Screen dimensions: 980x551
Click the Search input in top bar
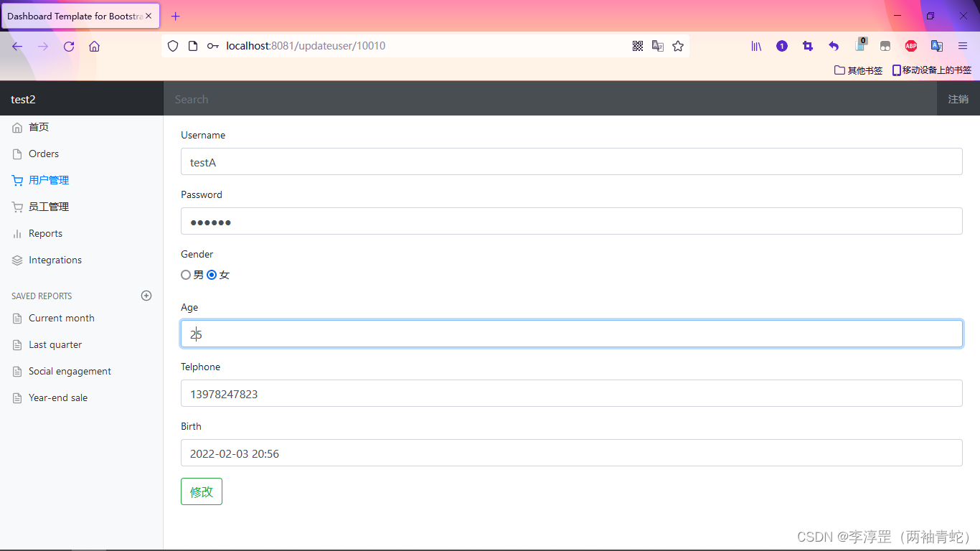click(x=550, y=99)
